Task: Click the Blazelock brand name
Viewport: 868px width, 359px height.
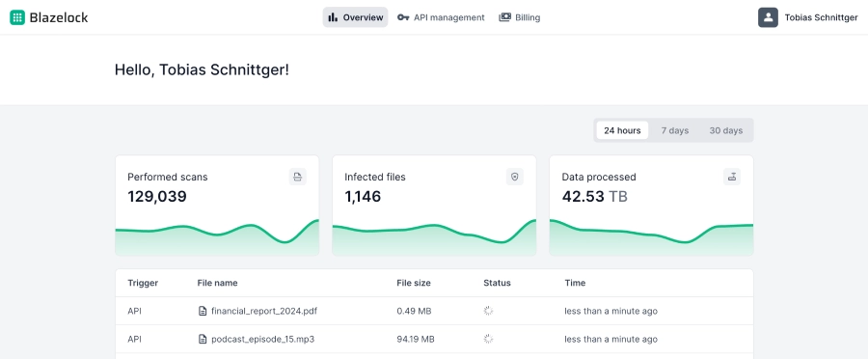Action: click(59, 17)
